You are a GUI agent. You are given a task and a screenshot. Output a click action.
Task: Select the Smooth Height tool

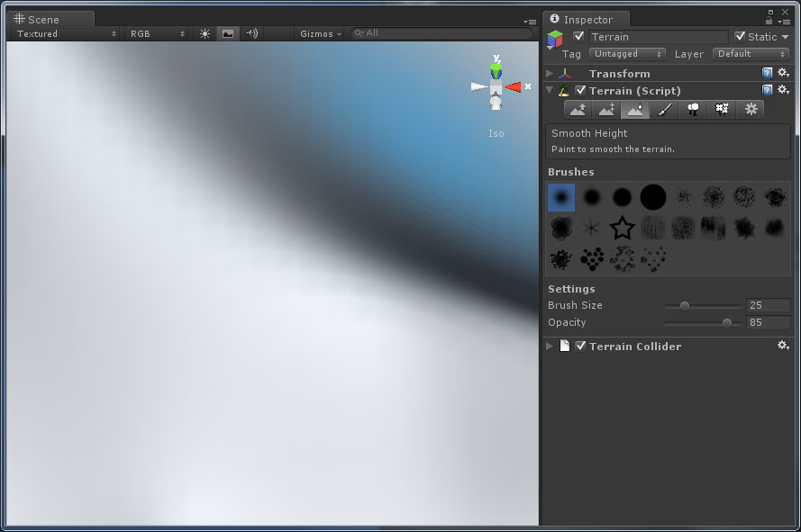[x=635, y=110]
